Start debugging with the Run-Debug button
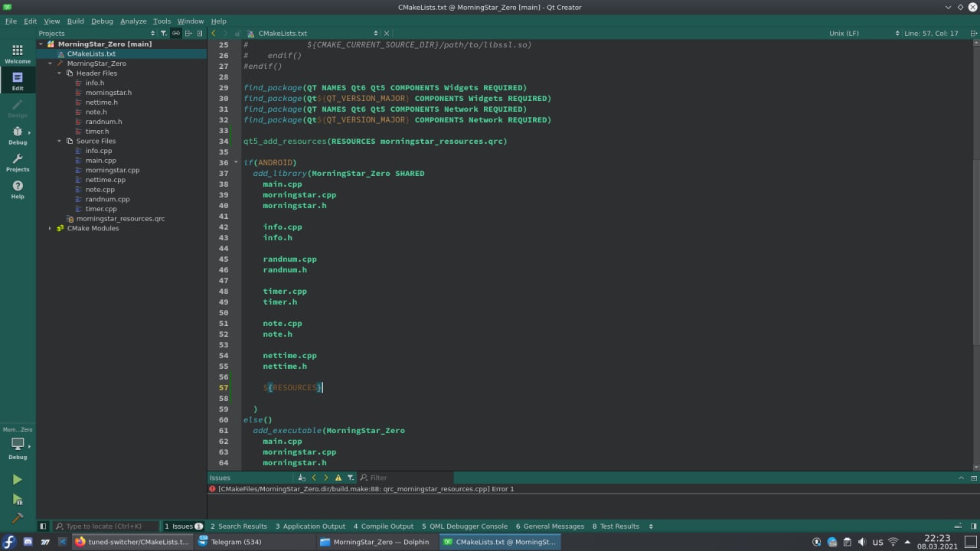980x551 pixels. (17, 499)
